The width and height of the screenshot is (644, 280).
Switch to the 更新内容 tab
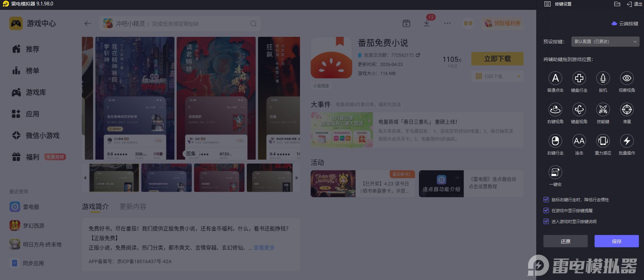(133, 207)
